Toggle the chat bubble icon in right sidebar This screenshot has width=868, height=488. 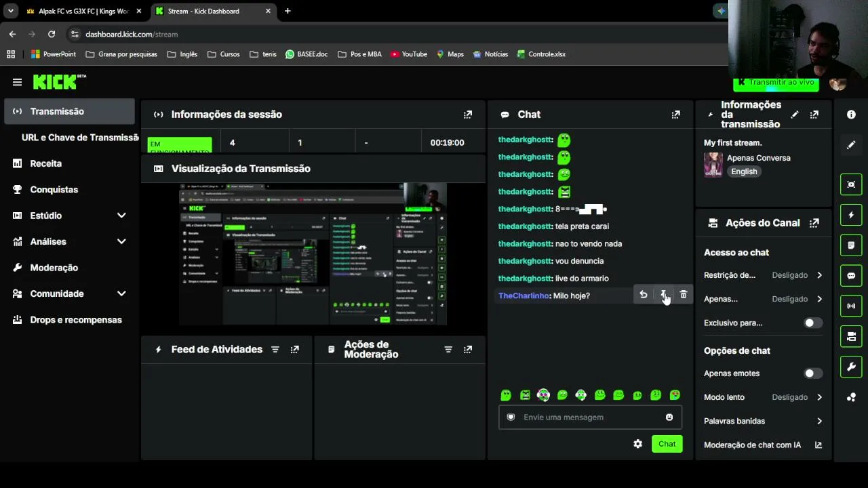(x=851, y=276)
